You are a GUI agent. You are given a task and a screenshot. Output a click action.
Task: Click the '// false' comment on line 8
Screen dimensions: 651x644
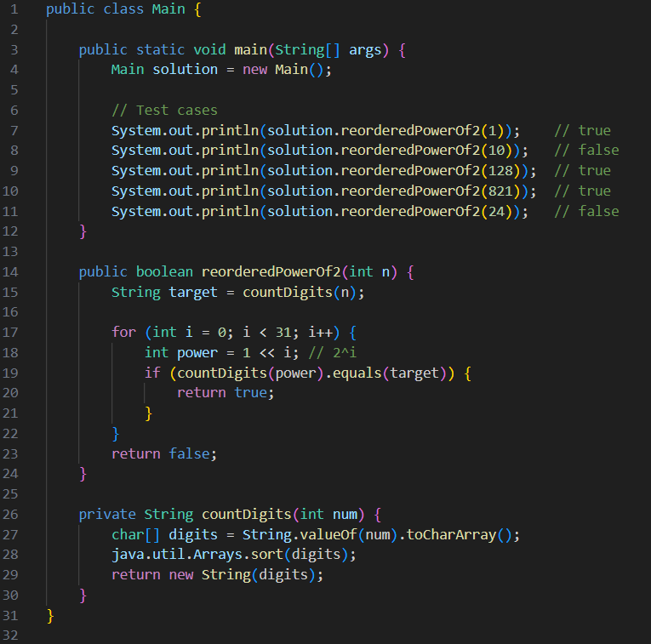[x=586, y=151]
